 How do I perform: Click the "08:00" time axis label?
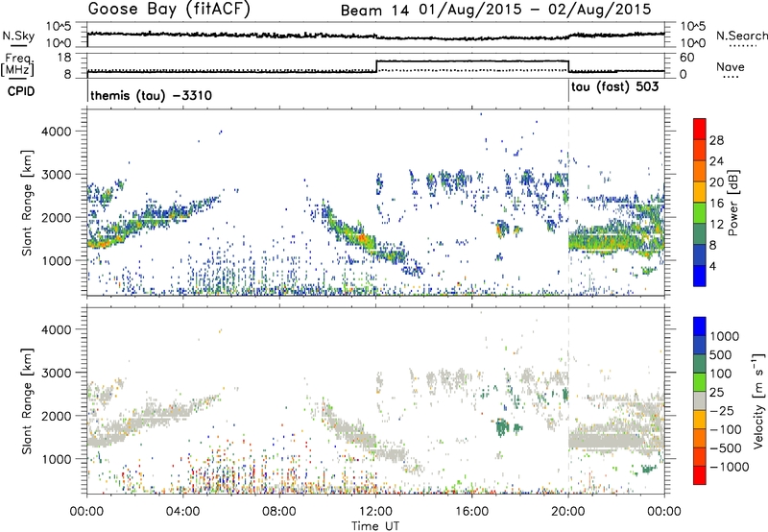[x=279, y=512]
